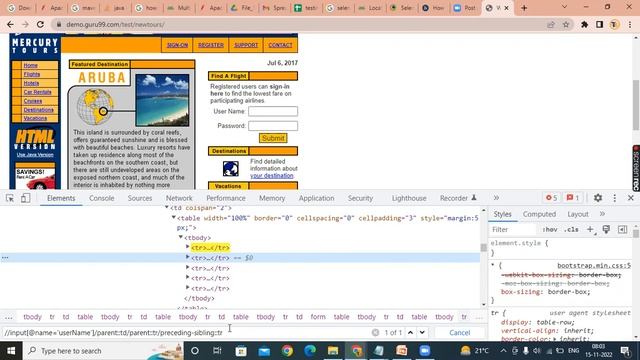Open the Chrome side panel icon

click(599, 24)
